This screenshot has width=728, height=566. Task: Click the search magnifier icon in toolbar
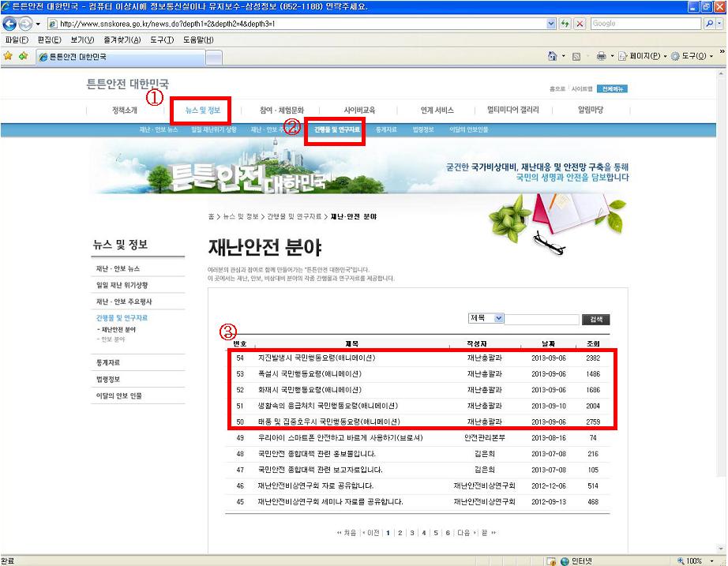709,24
